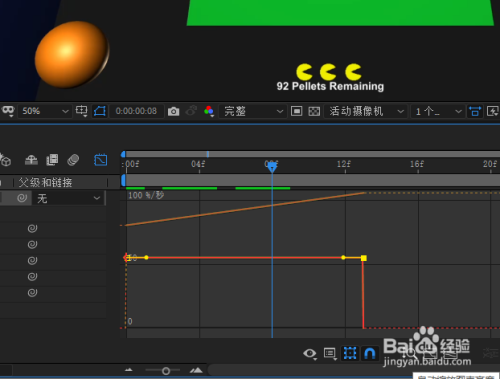The image size is (500, 379).
Task: Toggle the Draft 3D cube icon
Action: 5,160
